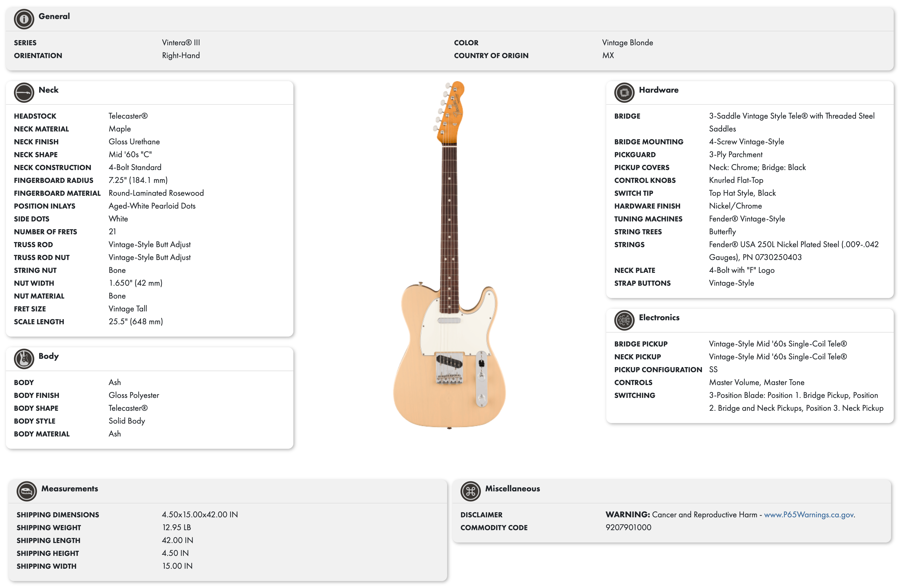898x588 pixels.
Task: Click the Miscellaneous command-symbol icon
Action: click(x=470, y=491)
